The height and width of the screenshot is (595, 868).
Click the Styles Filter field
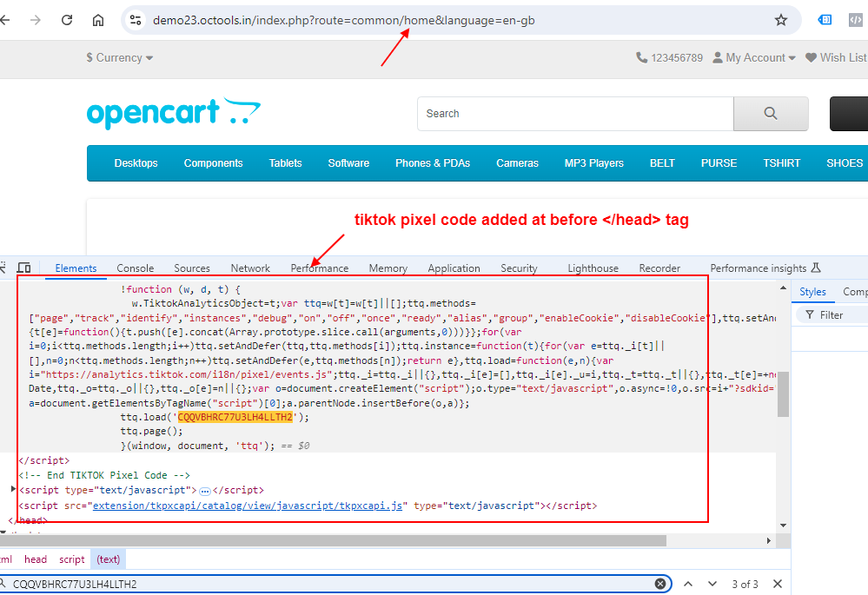point(832,315)
